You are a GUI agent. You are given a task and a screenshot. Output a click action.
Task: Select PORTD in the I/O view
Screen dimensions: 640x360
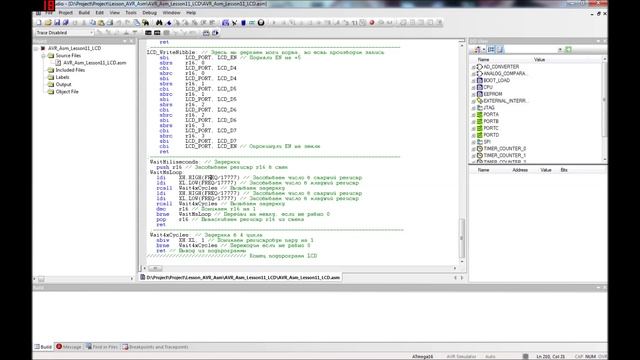(491, 135)
